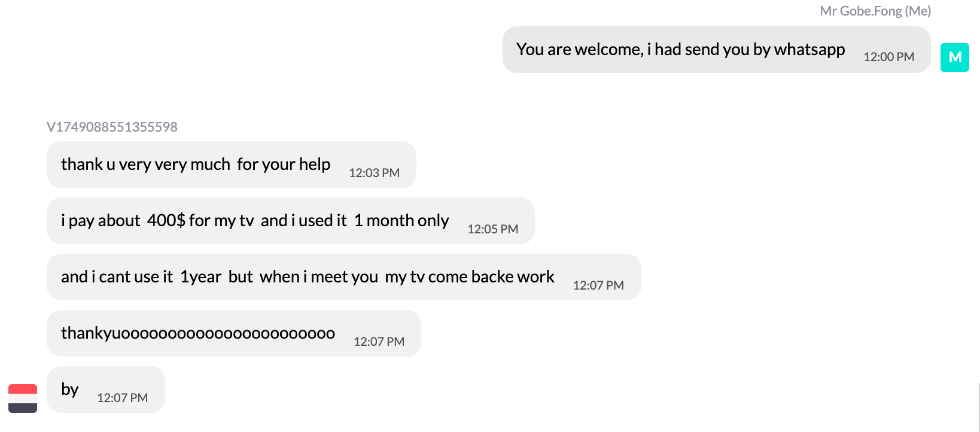Click the 'You are welcome' message bubble
This screenshot has width=980, height=432.
coord(680,50)
